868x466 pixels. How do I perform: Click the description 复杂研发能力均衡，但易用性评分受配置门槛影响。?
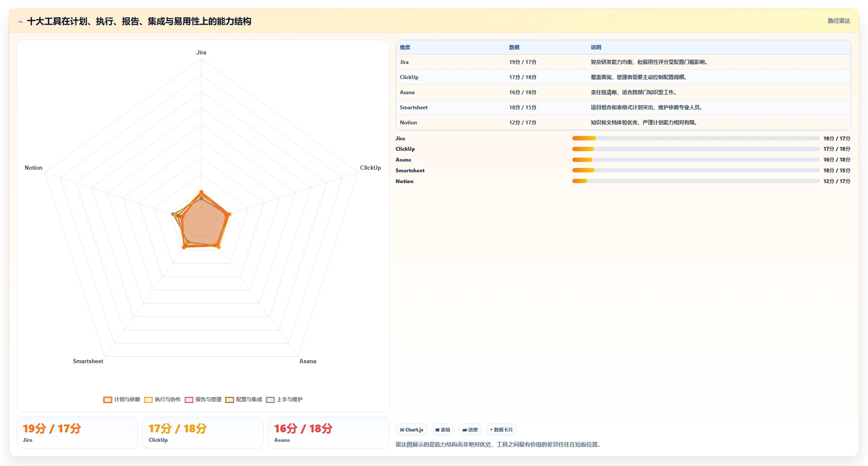coord(649,62)
